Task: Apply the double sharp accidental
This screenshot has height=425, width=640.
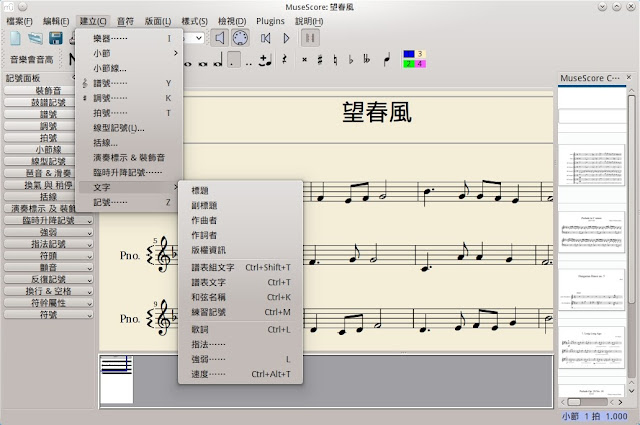Action: click(304, 60)
